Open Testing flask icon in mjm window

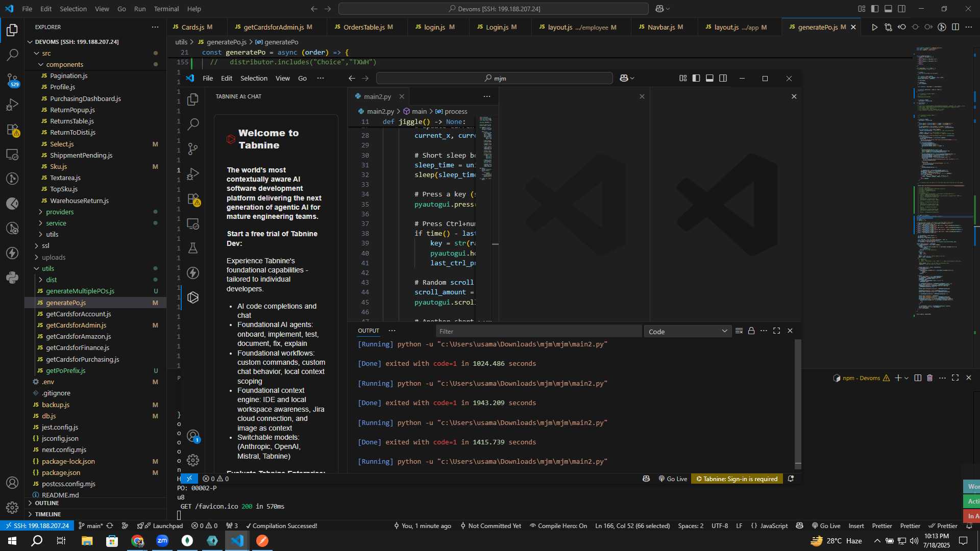[x=193, y=248]
